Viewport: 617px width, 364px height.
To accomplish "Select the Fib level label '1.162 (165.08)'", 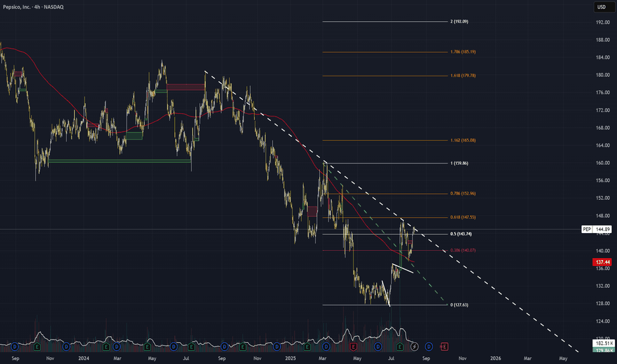I will coord(463,140).
